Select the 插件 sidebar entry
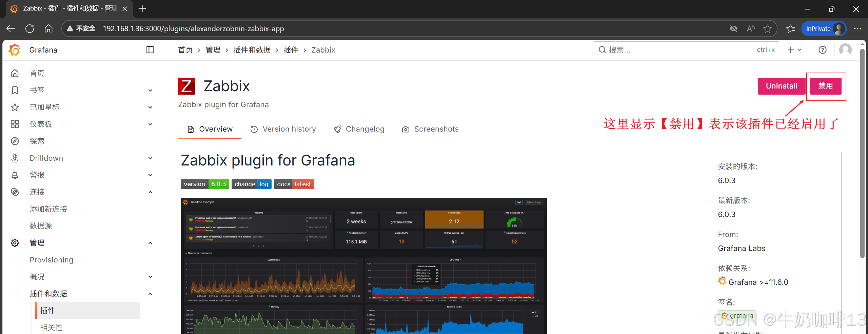The width and height of the screenshot is (868, 334). tap(87, 311)
